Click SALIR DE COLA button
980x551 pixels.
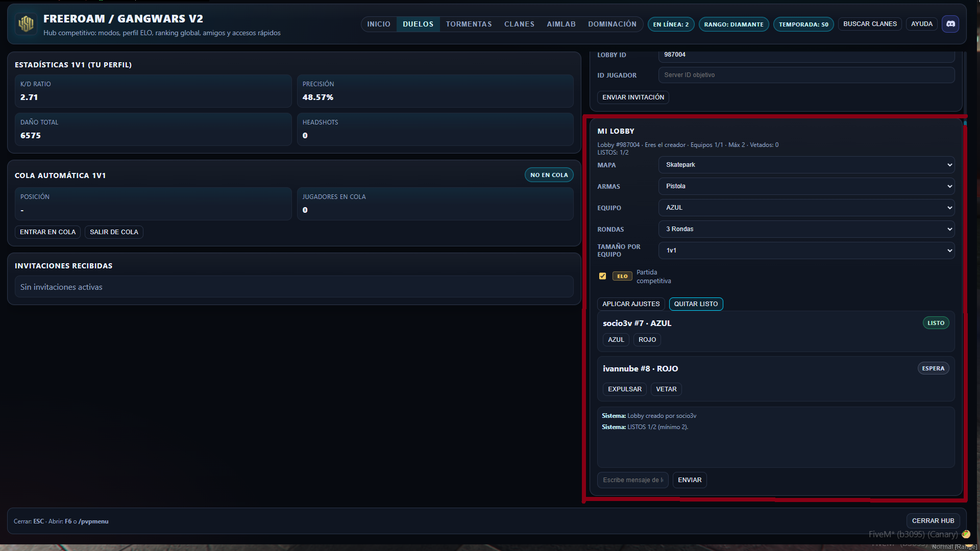click(x=114, y=232)
